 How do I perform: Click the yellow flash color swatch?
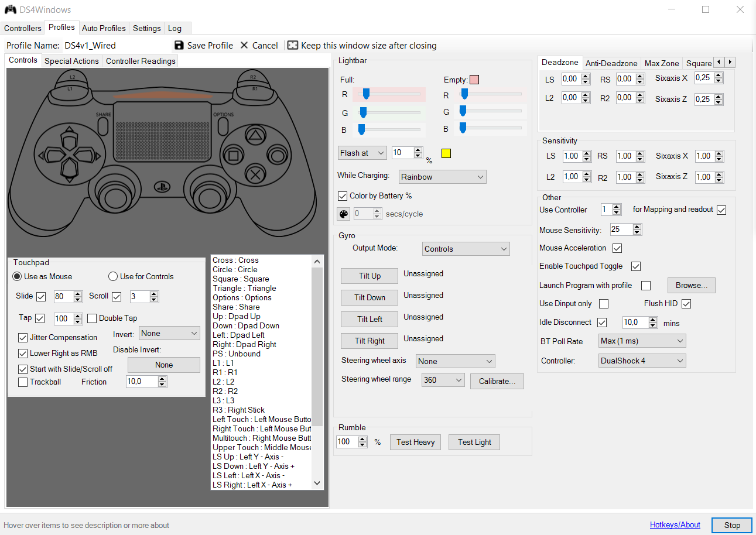click(x=446, y=153)
